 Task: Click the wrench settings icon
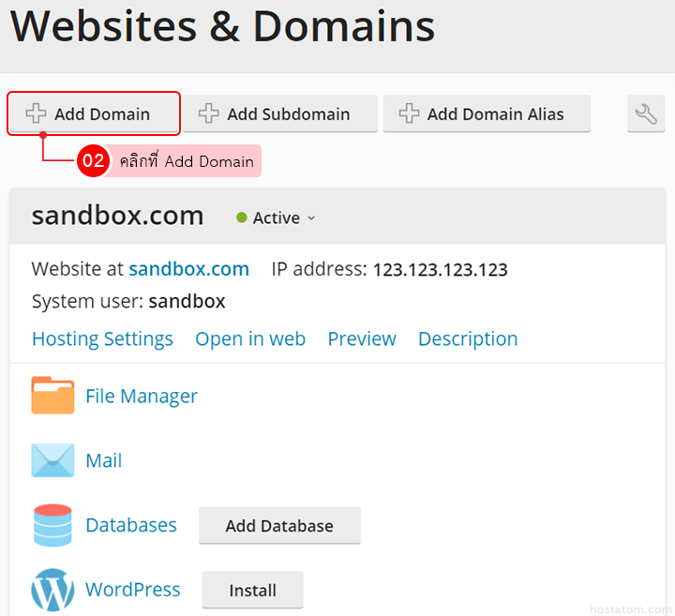(x=645, y=114)
